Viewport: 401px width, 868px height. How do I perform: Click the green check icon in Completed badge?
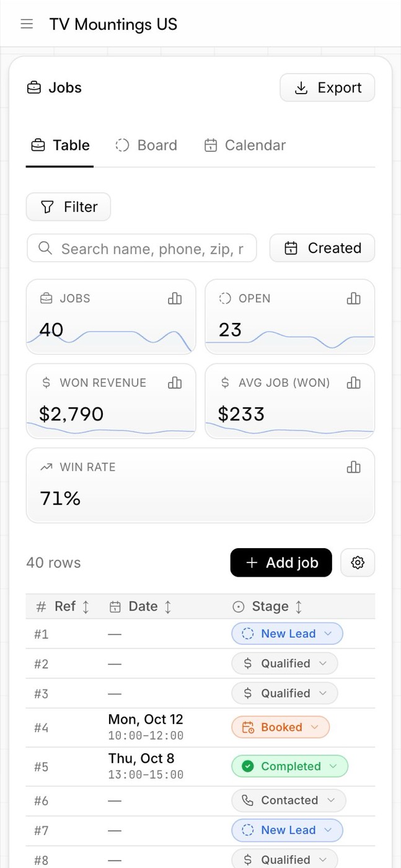(247, 766)
